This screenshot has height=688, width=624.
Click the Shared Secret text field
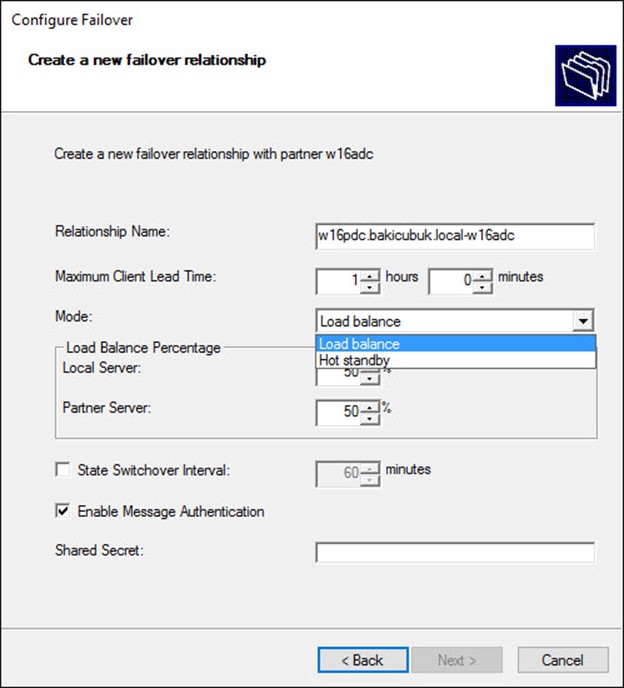455,552
